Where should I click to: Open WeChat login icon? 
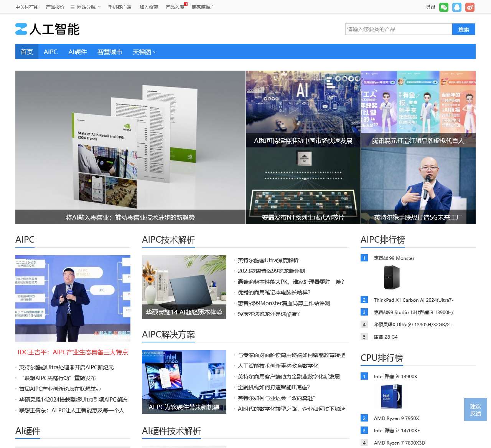click(x=444, y=7)
